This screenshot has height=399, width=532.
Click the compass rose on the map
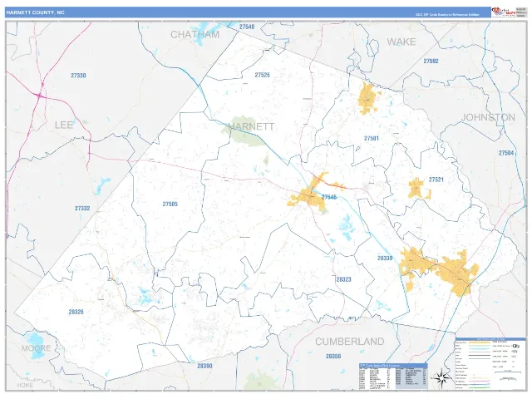441,377
